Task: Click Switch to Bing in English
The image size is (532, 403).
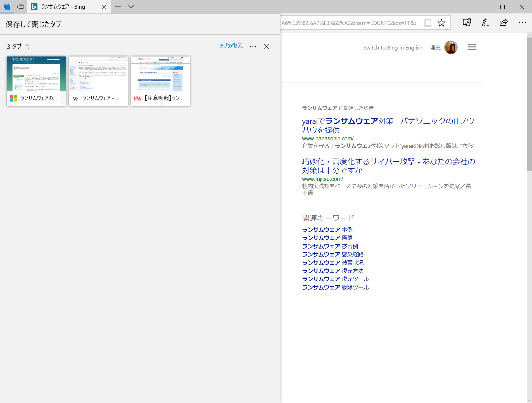Action: [x=393, y=48]
